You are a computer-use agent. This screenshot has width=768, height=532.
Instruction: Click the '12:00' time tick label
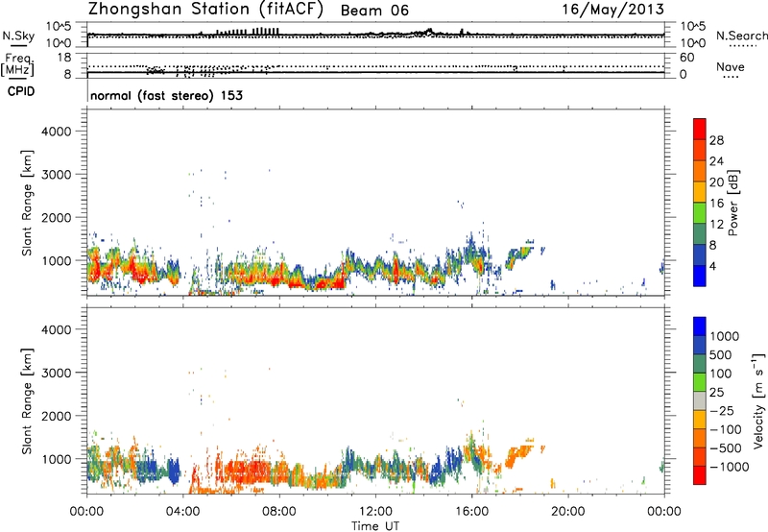coord(375,512)
